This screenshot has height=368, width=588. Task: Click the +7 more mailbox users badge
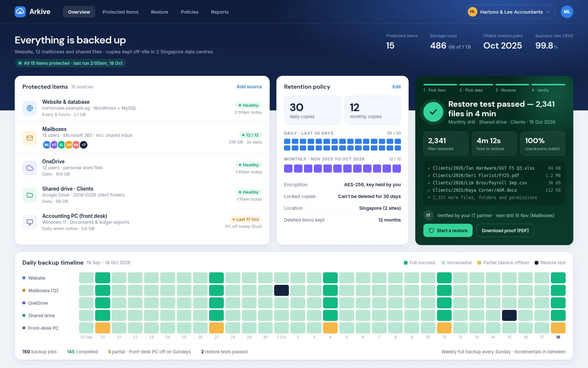(x=84, y=145)
